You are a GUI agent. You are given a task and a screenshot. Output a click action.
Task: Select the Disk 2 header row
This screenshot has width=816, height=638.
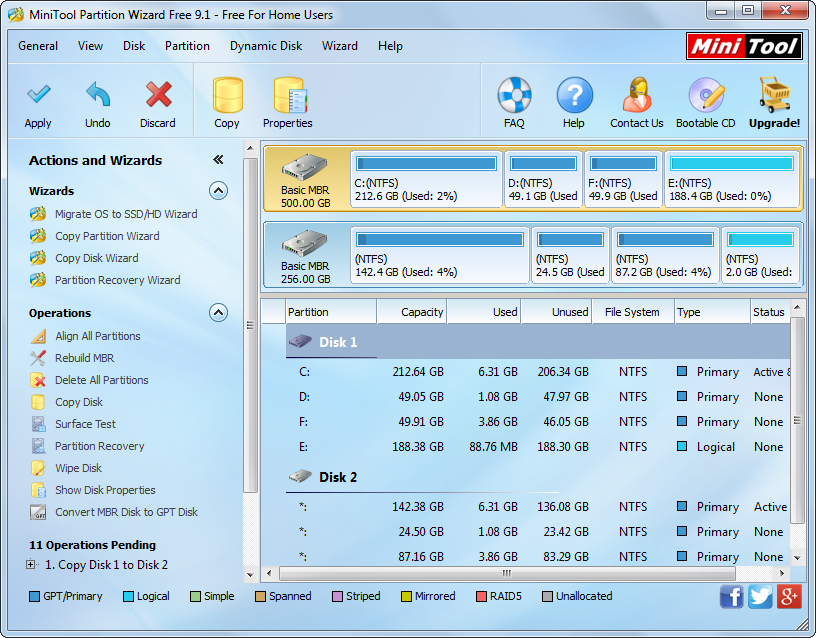[538, 477]
